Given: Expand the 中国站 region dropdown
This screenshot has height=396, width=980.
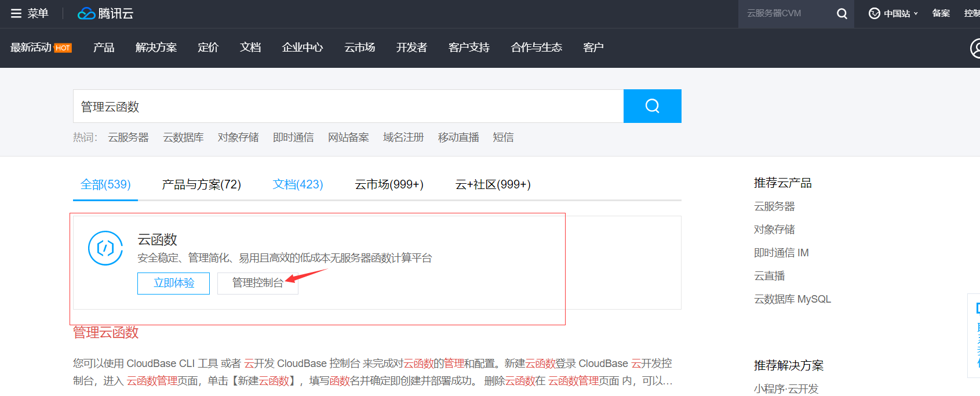Looking at the screenshot, I should (x=901, y=13).
